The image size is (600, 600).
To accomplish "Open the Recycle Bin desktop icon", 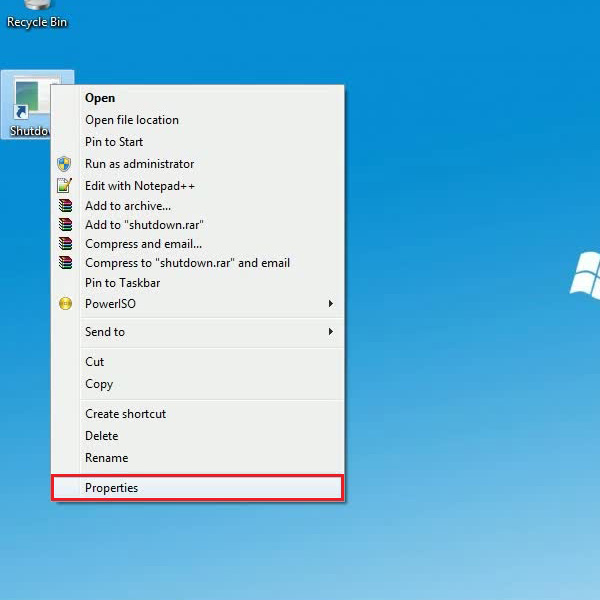I will point(37,15).
